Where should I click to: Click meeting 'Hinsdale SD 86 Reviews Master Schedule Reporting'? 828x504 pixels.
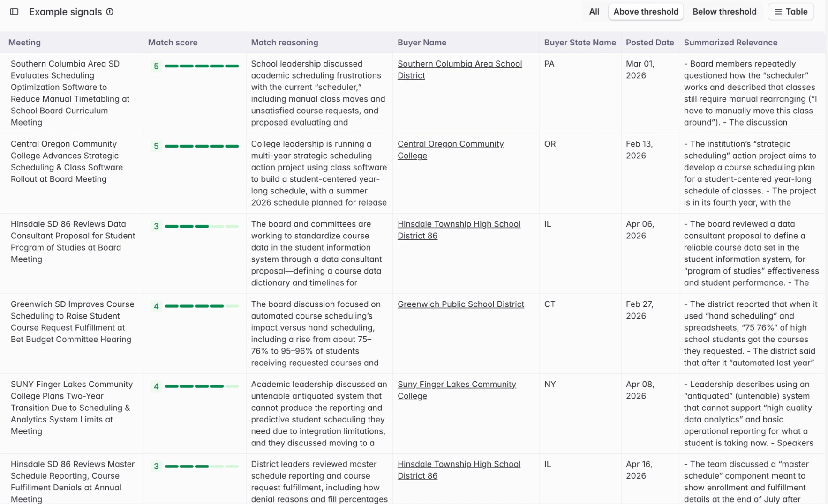coord(73,482)
